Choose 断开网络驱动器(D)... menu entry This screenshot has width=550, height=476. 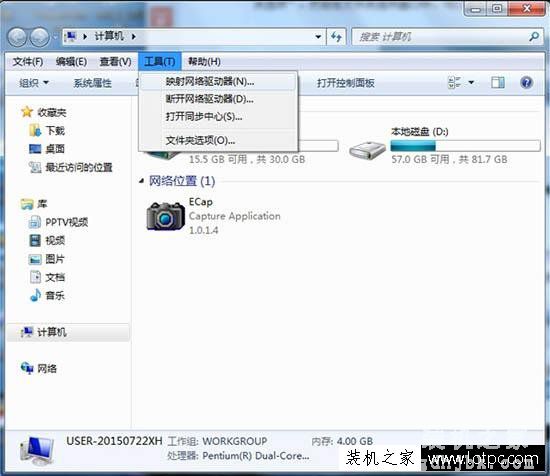[x=218, y=99]
